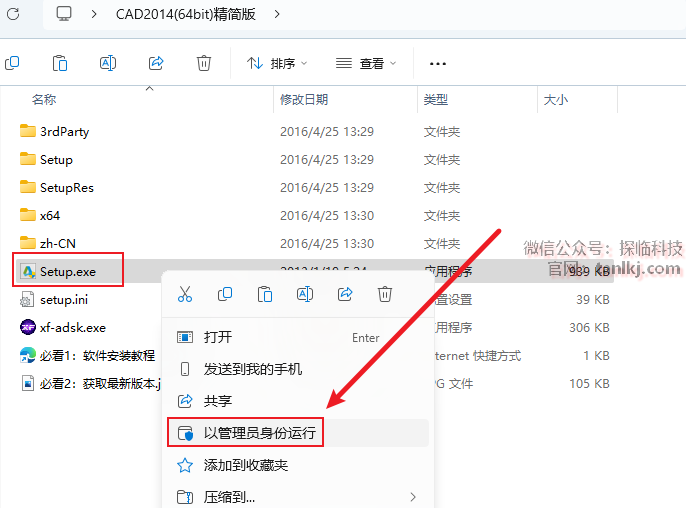Click the toolbar Delete trash icon

(x=204, y=63)
